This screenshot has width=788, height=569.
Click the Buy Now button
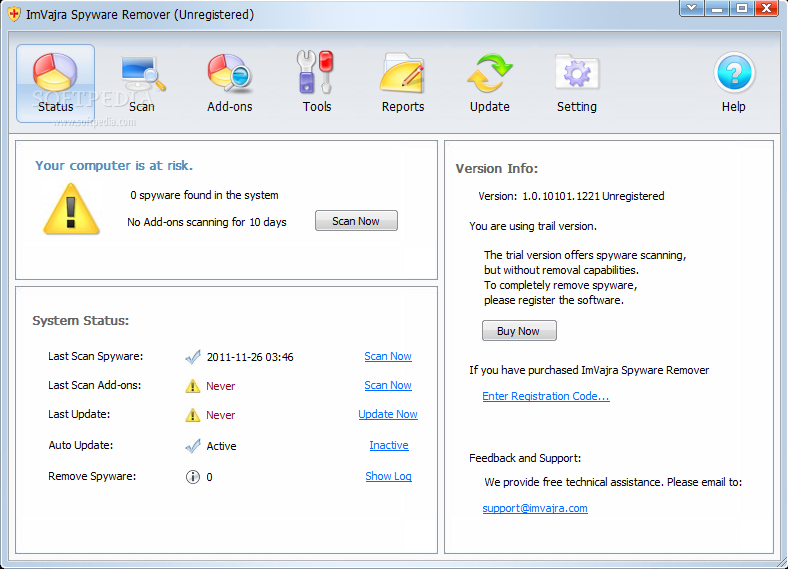click(x=519, y=331)
